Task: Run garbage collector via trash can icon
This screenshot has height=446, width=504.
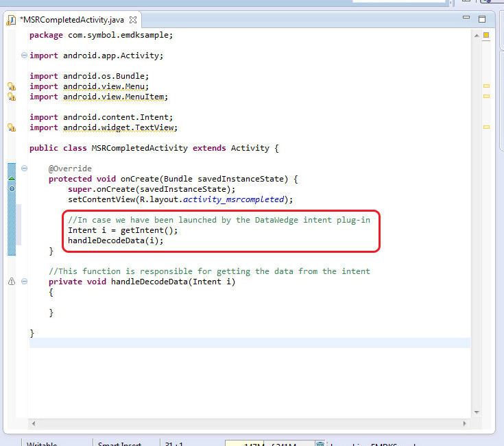Action: click(320, 444)
